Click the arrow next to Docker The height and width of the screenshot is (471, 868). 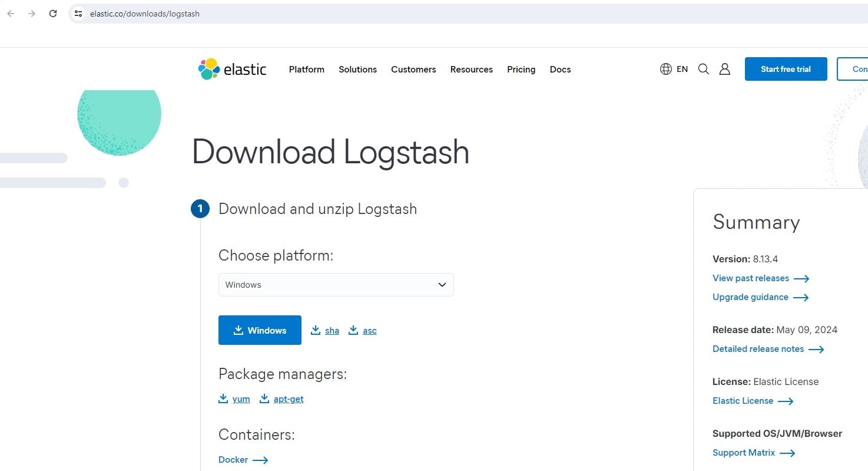[x=260, y=460]
